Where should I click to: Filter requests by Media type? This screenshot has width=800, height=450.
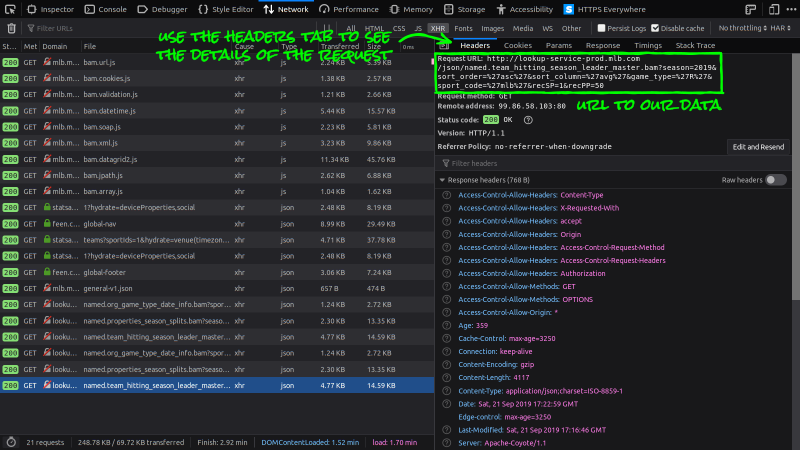pos(522,29)
